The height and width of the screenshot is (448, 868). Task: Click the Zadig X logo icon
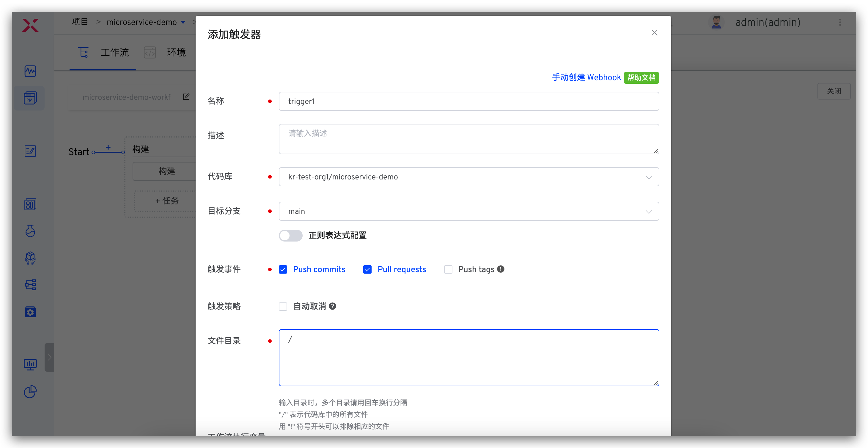[x=30, y=25]
